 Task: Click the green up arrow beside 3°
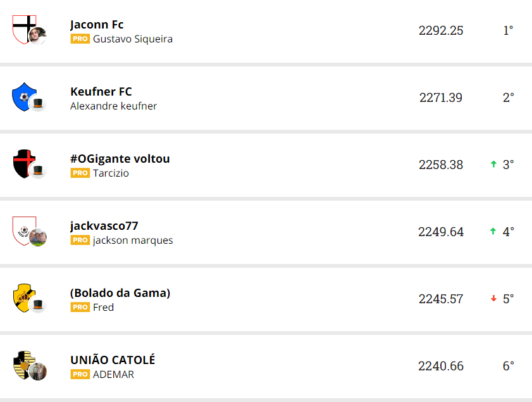[x=493, y=165]
